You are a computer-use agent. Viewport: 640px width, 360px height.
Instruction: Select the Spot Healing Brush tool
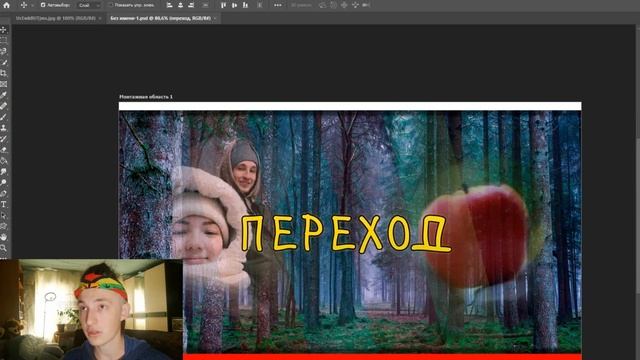4,106
